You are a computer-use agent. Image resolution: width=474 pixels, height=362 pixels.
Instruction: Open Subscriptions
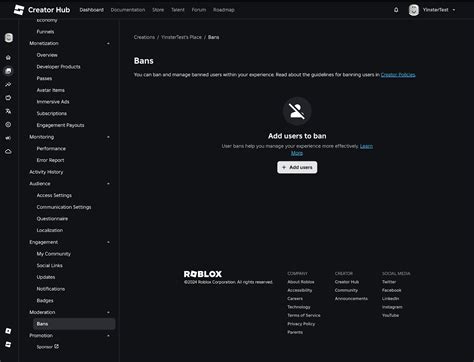52,113
